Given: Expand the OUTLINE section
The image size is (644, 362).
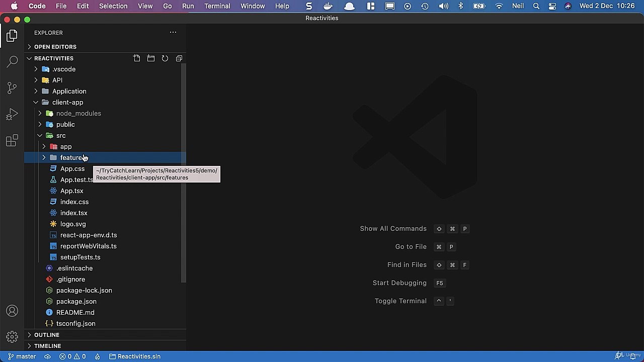Looking at the screenshot, I should 105,335.
